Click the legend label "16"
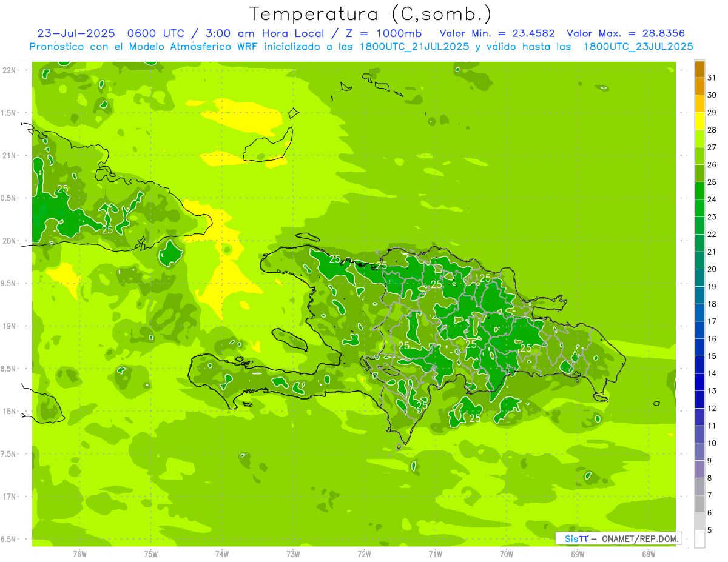The image size is (728, 562). 712,339
